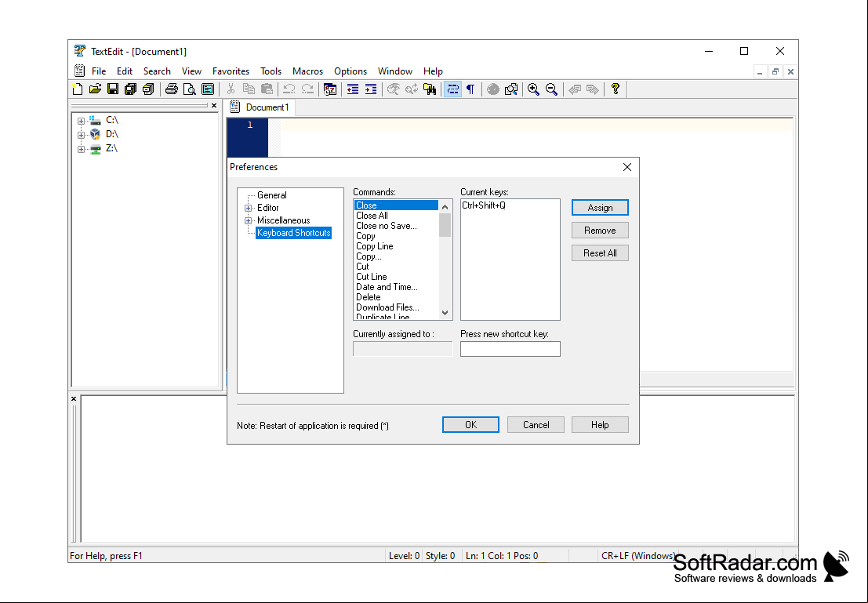
Task: Switch to the Document1 tab
Action: pos(260,107)
